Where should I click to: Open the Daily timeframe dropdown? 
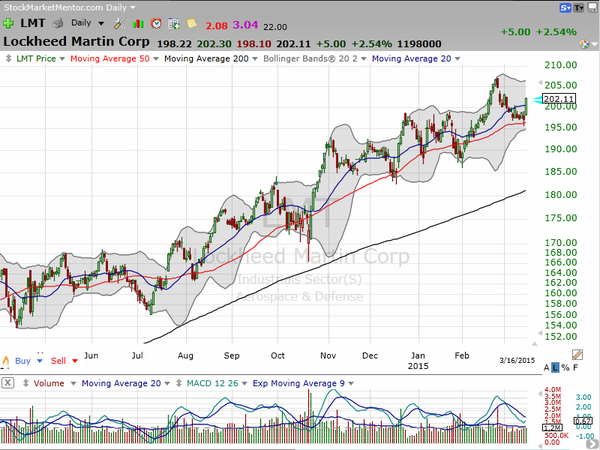pyautogui.click(x=87, y=23)
